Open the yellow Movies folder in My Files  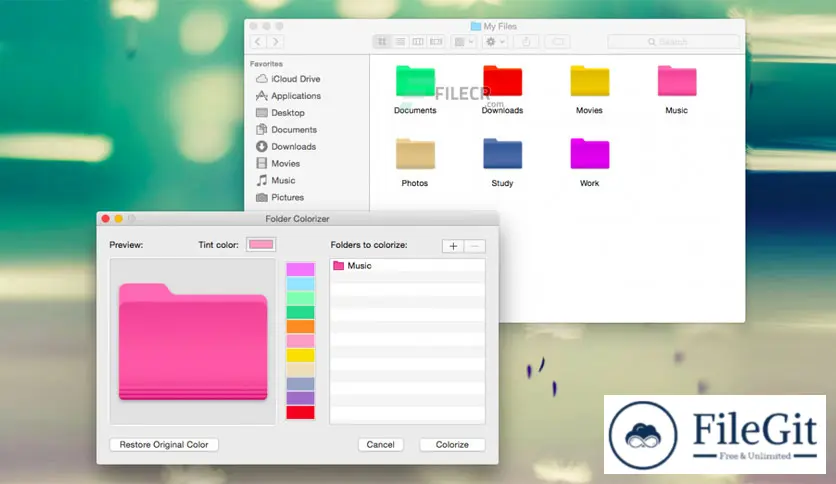[x=589, y=82]
